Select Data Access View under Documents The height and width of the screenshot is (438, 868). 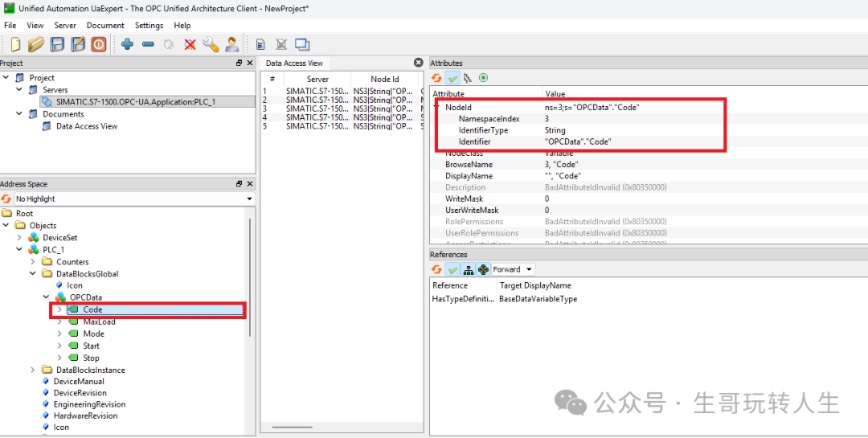pyautogui.click(x=86, y=126)
